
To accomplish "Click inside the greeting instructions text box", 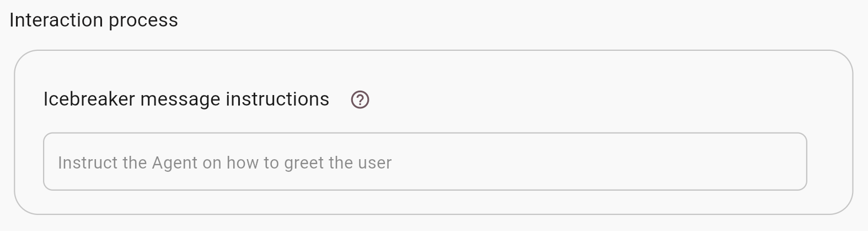I will point(425,161).
